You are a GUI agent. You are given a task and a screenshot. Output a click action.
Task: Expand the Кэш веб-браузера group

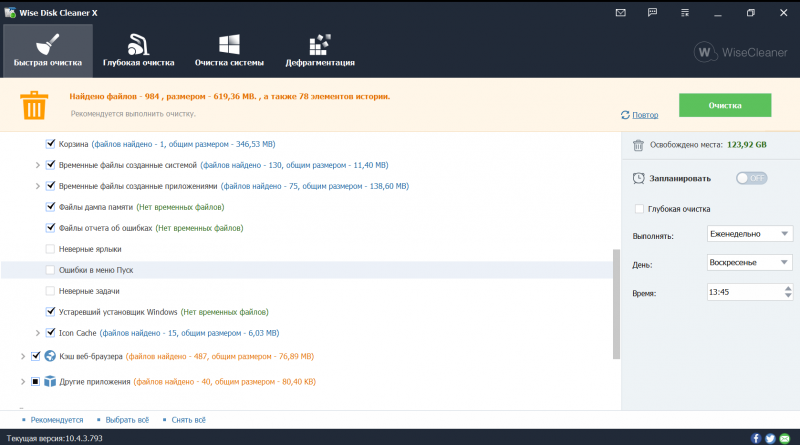tap(22, 357)
